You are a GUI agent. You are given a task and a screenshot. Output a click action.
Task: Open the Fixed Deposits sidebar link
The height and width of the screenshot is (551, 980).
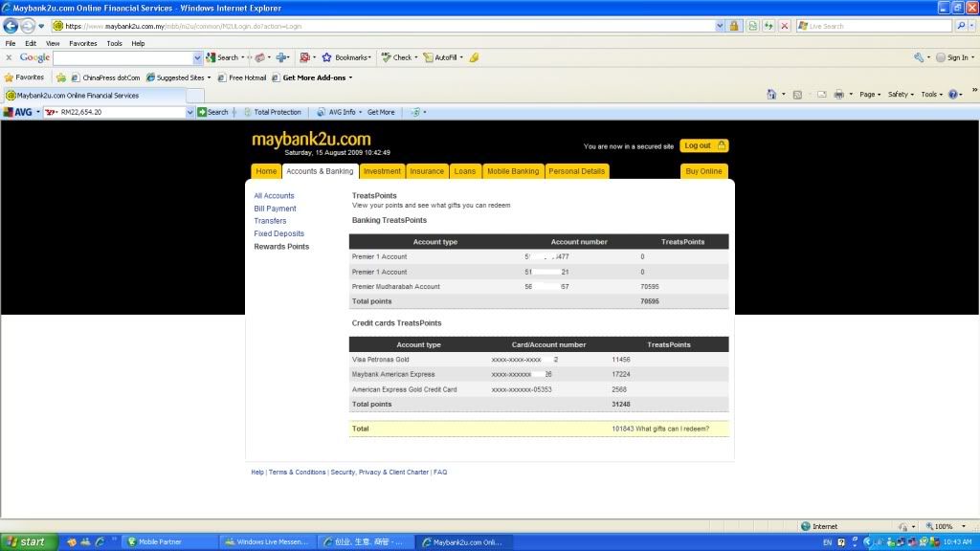(x=278, y=233)
